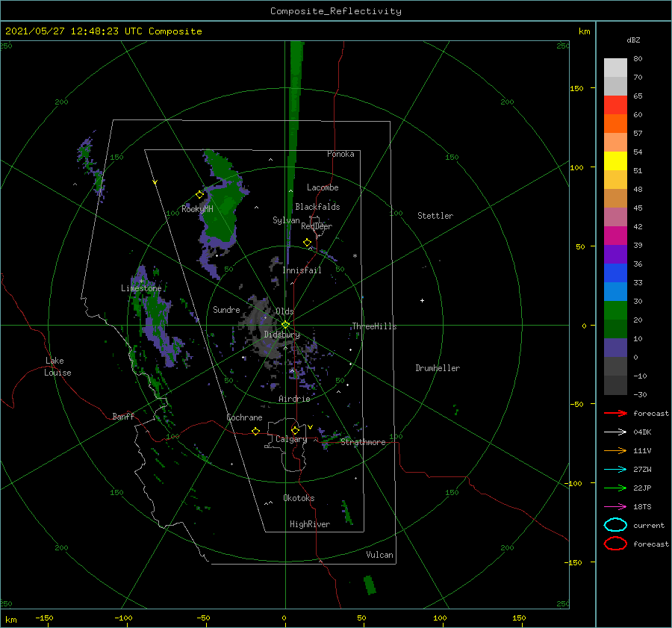
Task: Pick the slate purple swatch between 10 and 0
Action: coord(615,348)
